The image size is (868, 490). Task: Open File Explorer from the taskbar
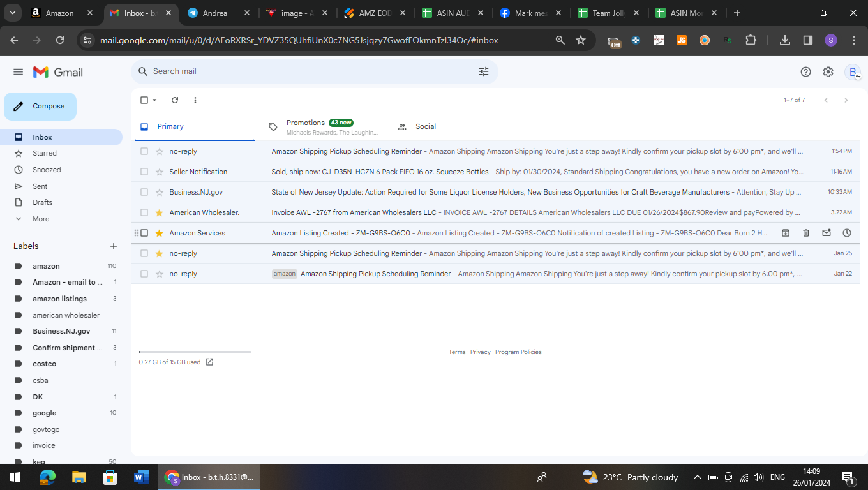pos(79,477)
